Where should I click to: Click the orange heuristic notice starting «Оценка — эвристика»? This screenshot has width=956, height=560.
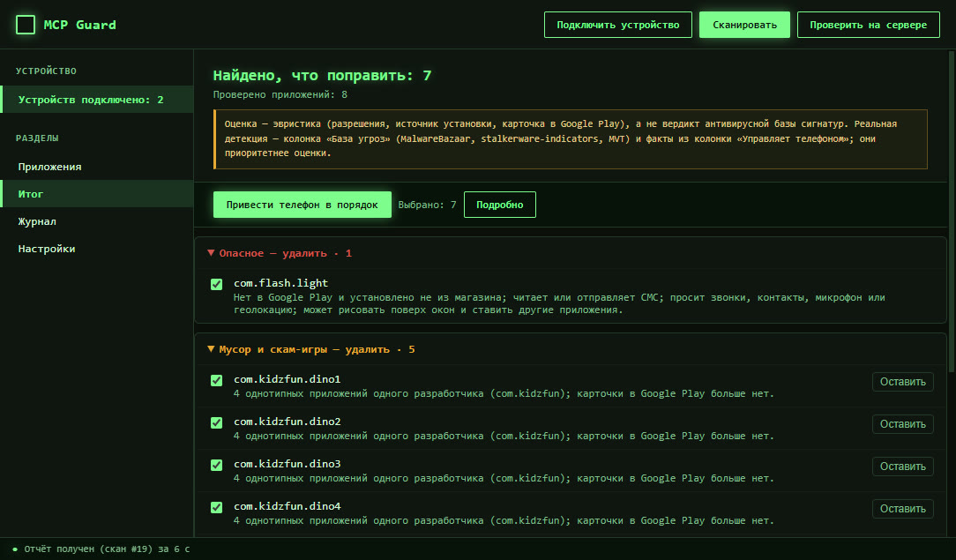click(x=571, y=139)
